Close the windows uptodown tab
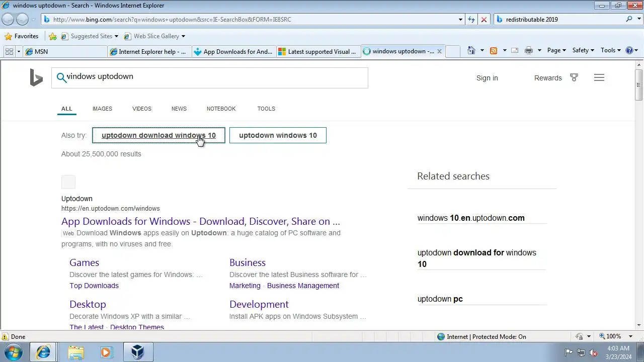The width and height of the screenshot is (644, 362). point(439,51)
